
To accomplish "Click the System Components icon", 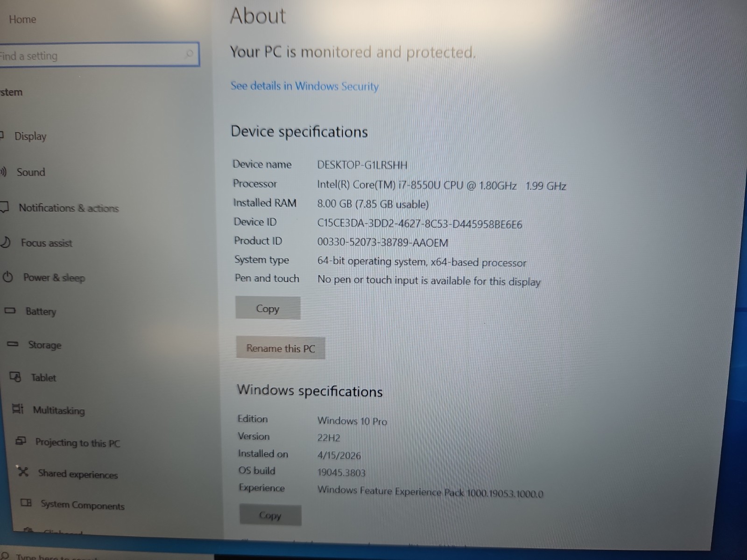I will coord(26,503).
